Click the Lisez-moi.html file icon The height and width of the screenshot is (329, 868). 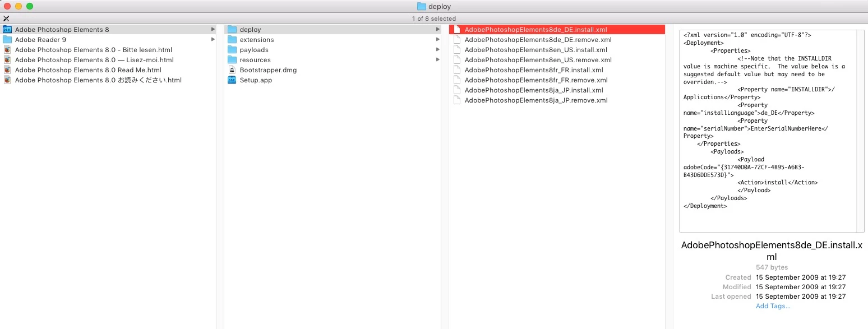click(7, 60)
